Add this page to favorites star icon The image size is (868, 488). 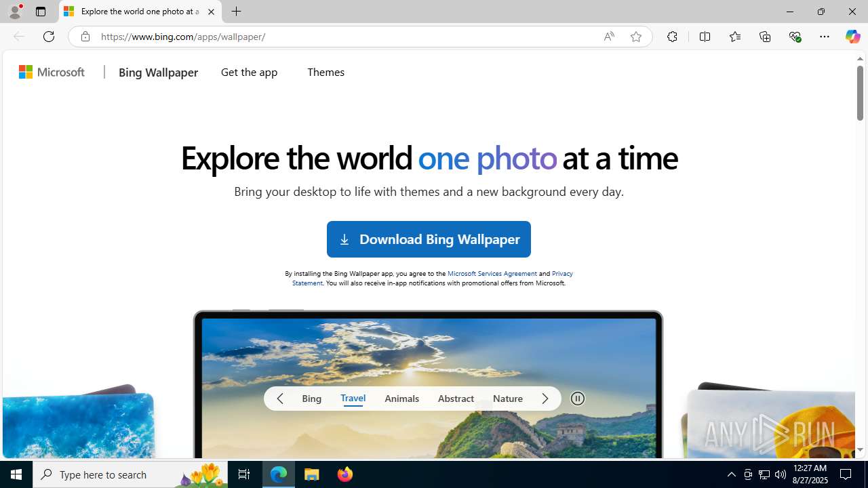636,37
